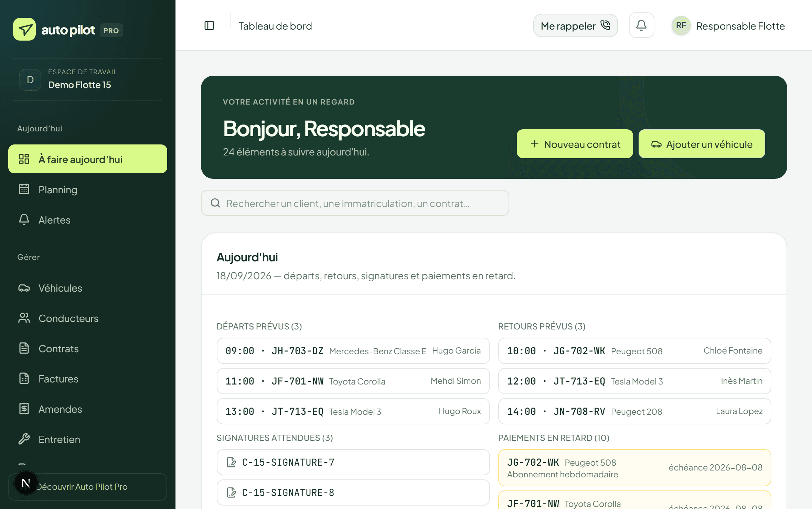Click signature icon on C-15-SIGNATURE-7
Viewport: 812px width, 509px height.
pos(232,462)
